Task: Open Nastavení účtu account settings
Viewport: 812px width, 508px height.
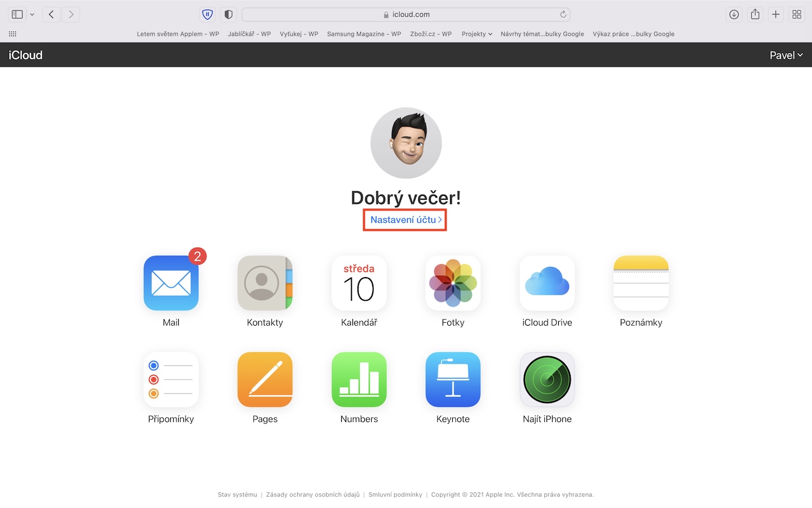Action: point(405,220)
